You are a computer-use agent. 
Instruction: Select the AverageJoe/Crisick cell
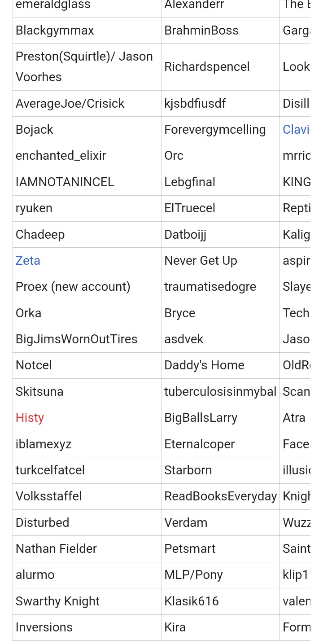(87, 104)
